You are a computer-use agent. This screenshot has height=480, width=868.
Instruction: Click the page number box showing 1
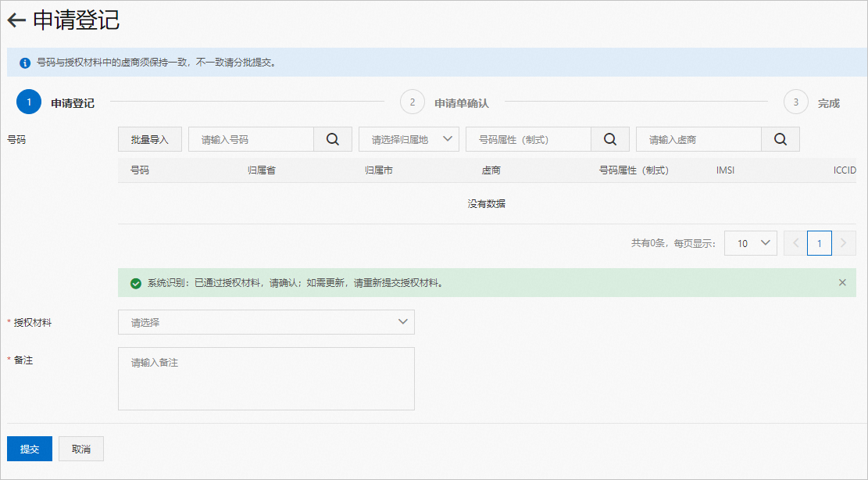pyautogui.click(x=819, y=242)
